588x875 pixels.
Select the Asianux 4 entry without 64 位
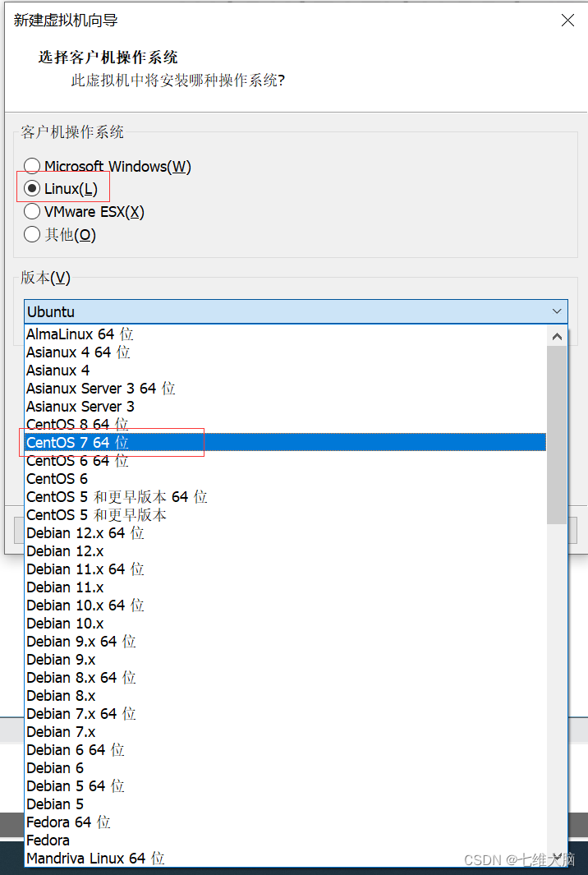[286, 370]
